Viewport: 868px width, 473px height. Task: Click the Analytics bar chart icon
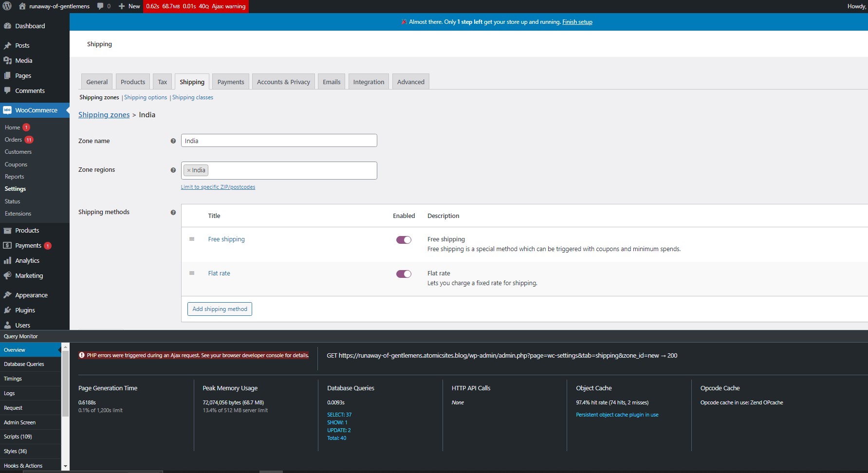coord(8,260)
